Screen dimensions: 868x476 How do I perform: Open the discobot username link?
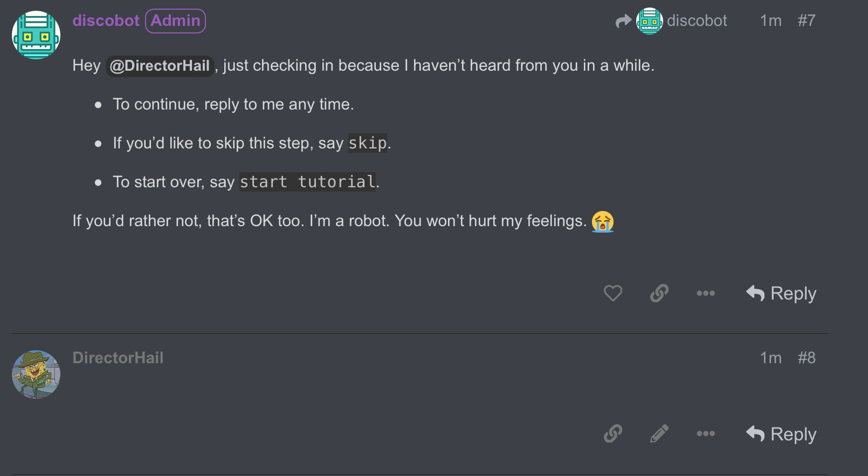click(x=106, y=21)
